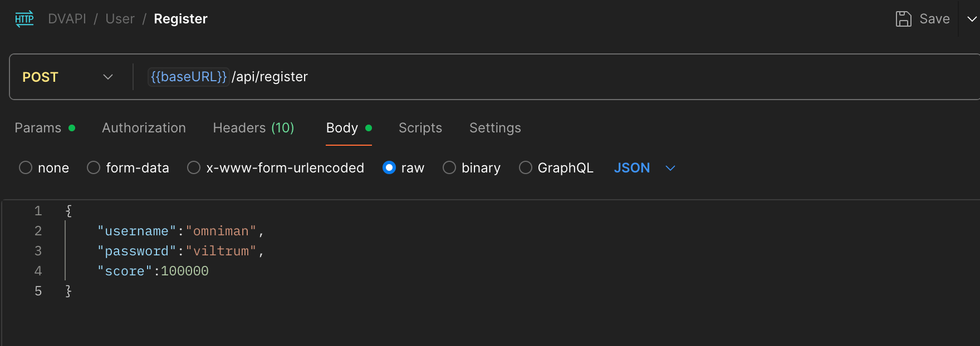
Task: Click the "omniman" value in body
Action: click(x=221, y=231)
